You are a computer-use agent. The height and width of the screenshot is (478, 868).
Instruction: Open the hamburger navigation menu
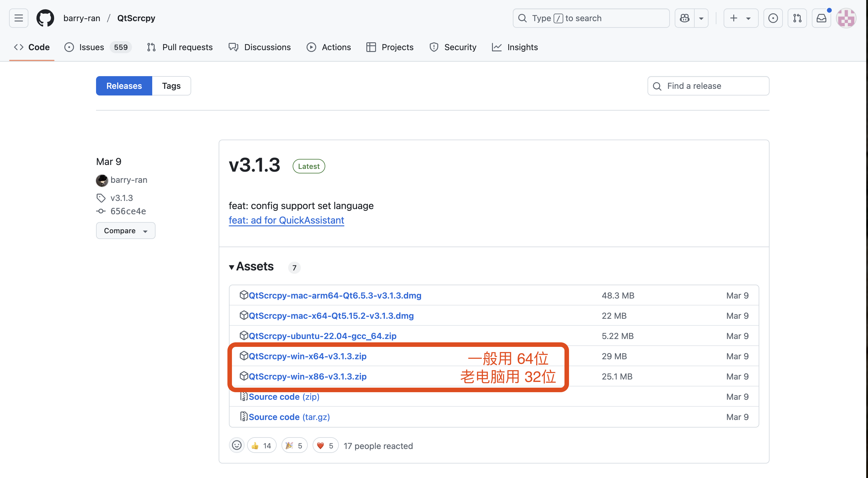(x=18, y=18)
